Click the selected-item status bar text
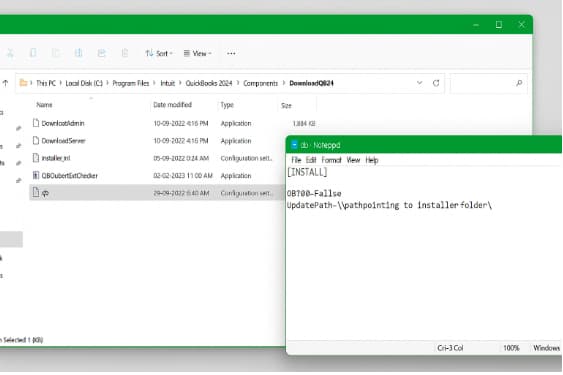Image resolution: width=563 pixels, height=375 pixels. point(22,340)
